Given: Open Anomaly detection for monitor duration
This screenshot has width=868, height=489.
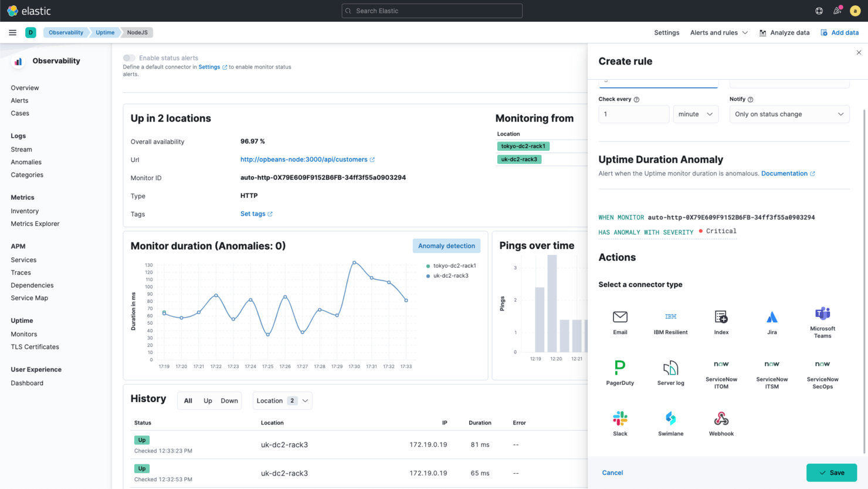Looking at the screenshot, I should pyautogui.click(x=446, y=245).
